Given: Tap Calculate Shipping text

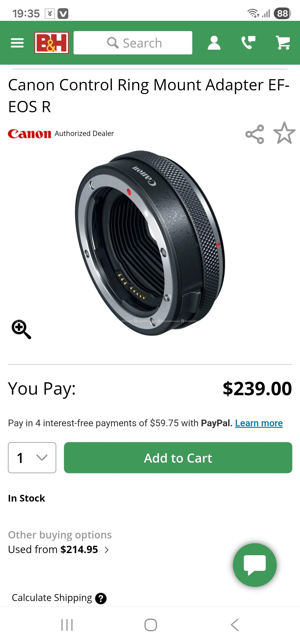Looking at the screenshot, I should 52,598.
